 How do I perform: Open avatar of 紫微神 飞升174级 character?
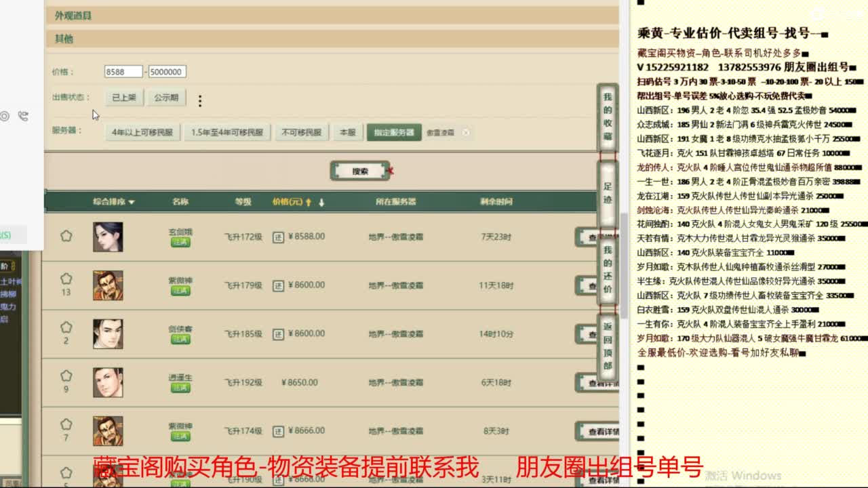point(108,431)
